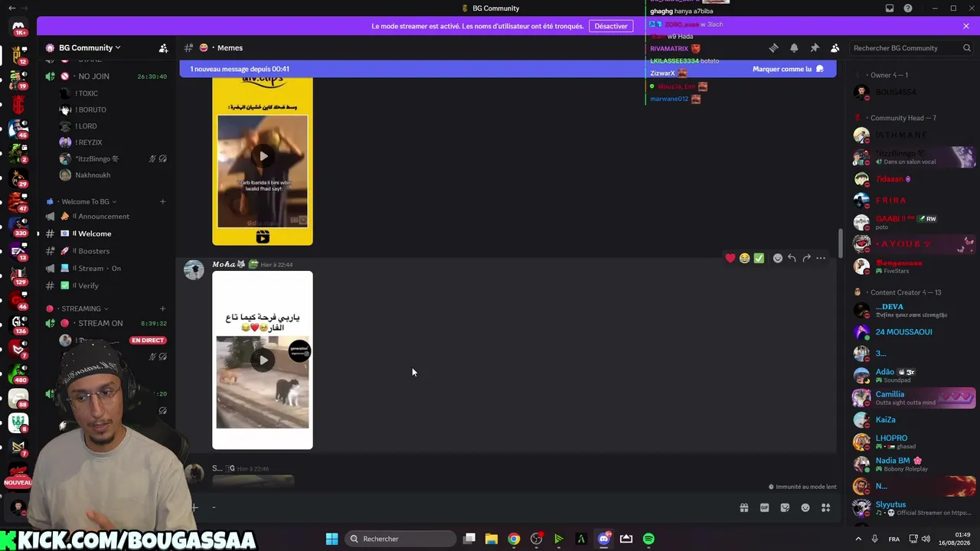This screenshot has width=980, height=551.
Task: Click Marquer comme lu button
Action: click(788, 69)
